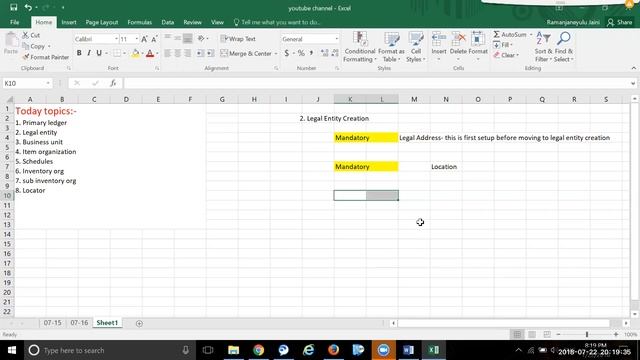Increase font size with larger A
Image resolution: width=640 pixels, height=360 pixels.
click(x=144, y=39)
